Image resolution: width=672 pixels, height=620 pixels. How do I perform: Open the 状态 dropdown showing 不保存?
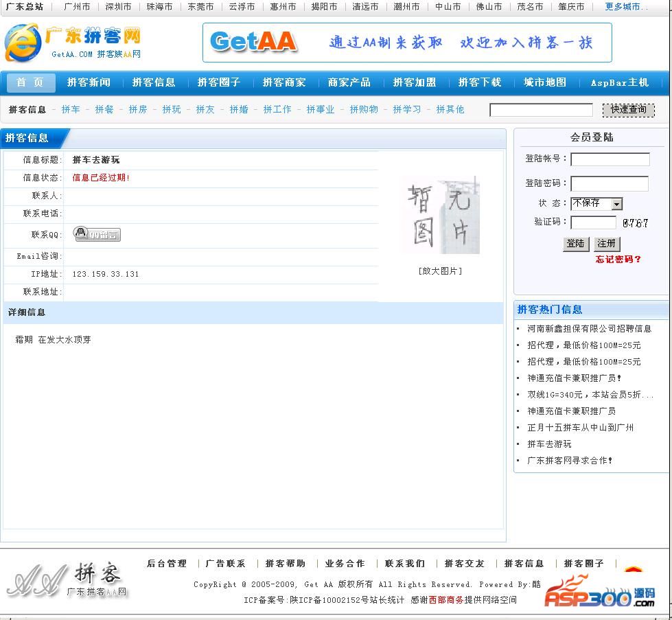tap(596, 203)
